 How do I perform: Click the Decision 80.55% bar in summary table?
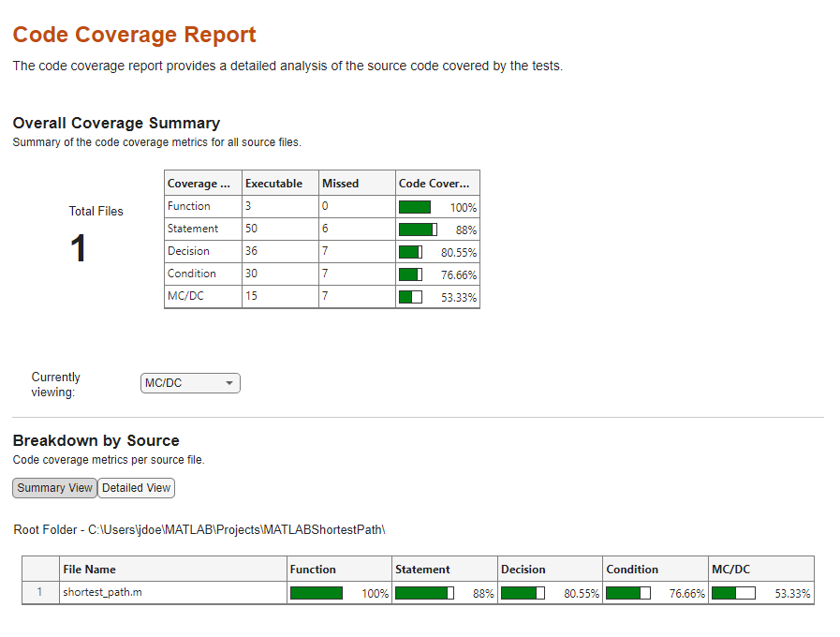pos(410,252)
